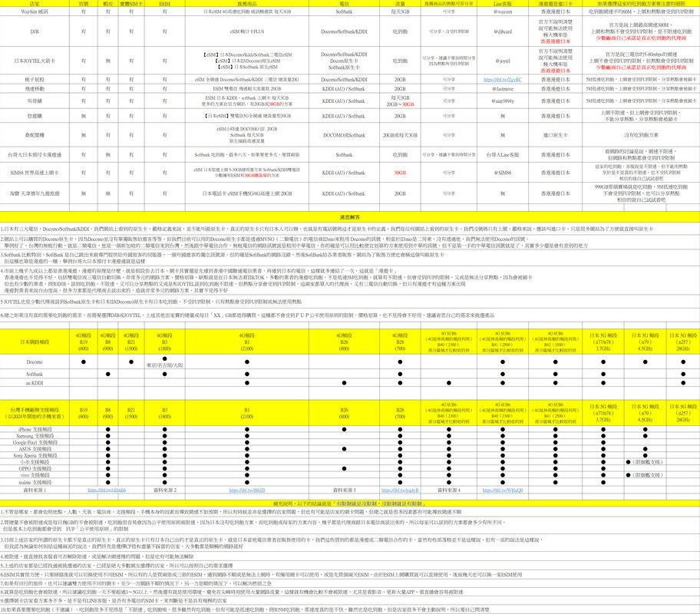
Task: Select the "DJB" store cell
Action: point(35,31)
